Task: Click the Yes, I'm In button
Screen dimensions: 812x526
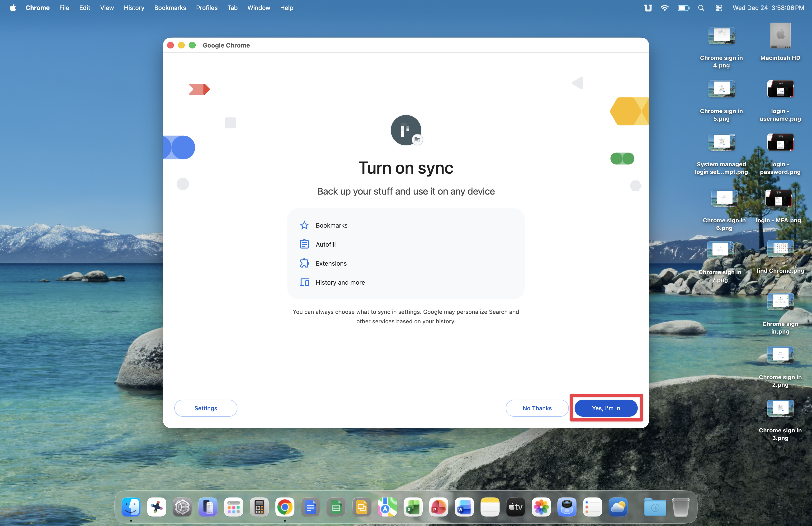Action: [x=606, y=408]
